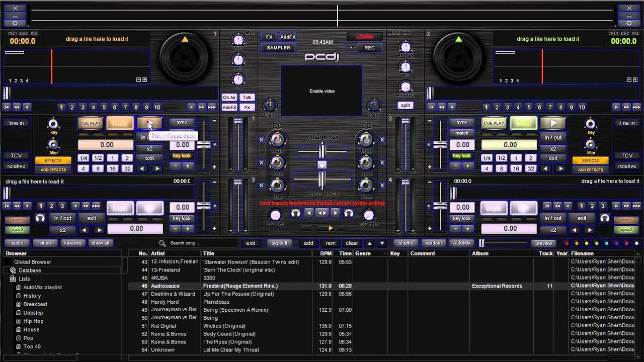Open the SAMPLER panel
Screen dimensions: 644x362
click(x=279, y=48)
